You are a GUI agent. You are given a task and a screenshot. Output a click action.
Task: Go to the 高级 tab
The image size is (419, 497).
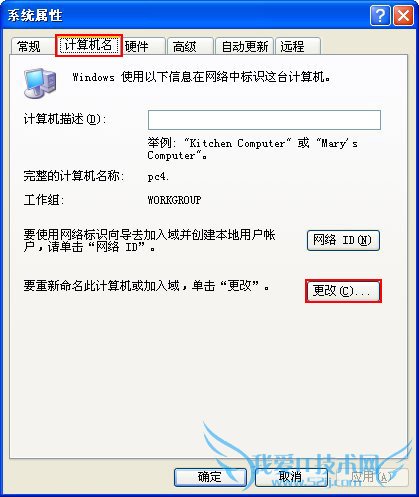190,46
